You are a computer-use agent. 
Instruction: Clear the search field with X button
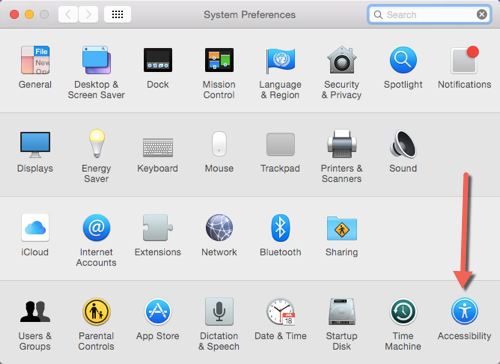[x=482, y=15]
